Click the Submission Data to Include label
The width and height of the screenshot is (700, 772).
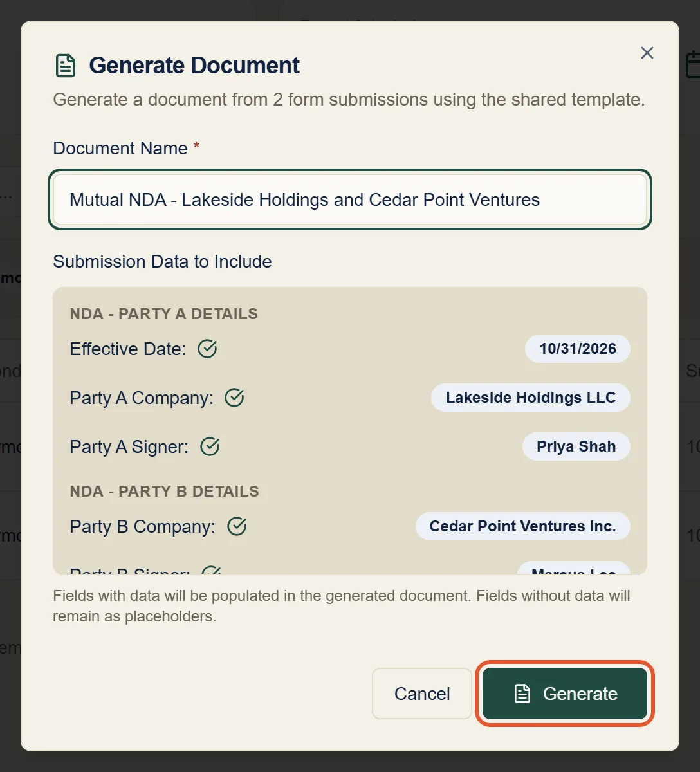click(x=162, y=261)
